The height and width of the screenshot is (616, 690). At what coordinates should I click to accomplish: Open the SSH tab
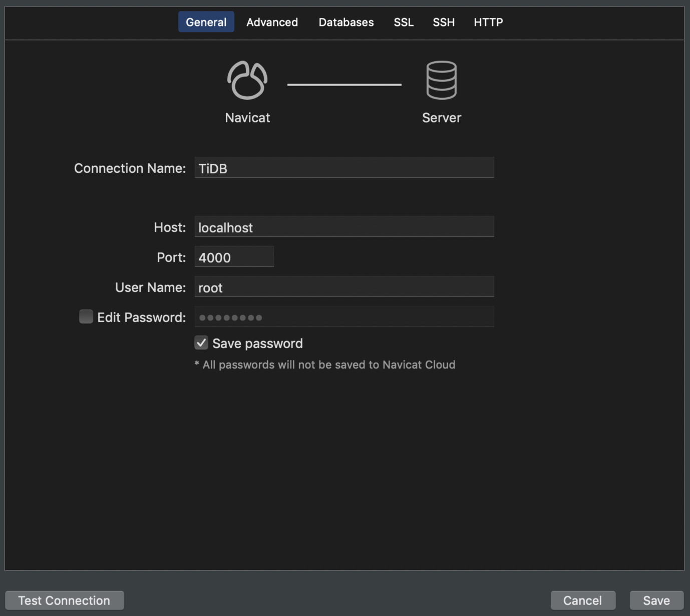point(444,22)
